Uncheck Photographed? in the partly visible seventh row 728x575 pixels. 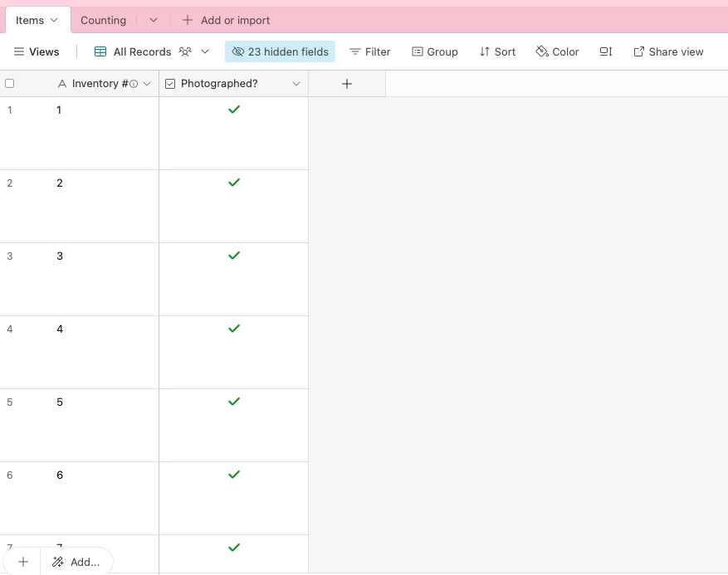tap(234, 547)
